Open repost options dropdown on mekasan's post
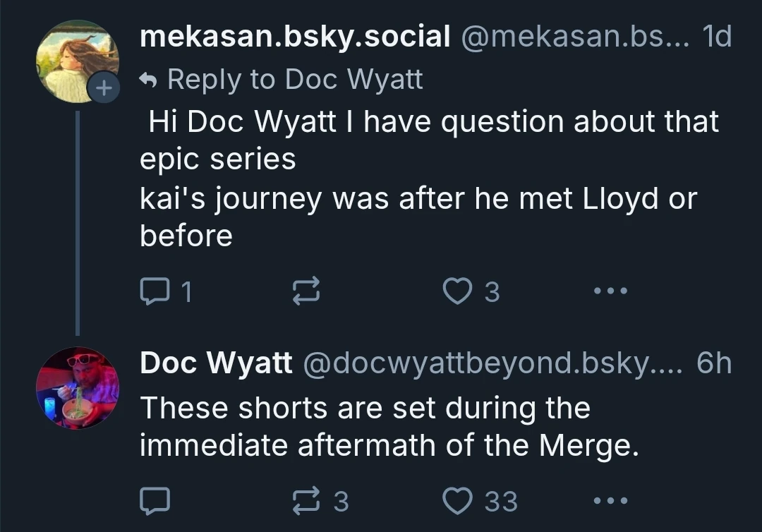 306,290
